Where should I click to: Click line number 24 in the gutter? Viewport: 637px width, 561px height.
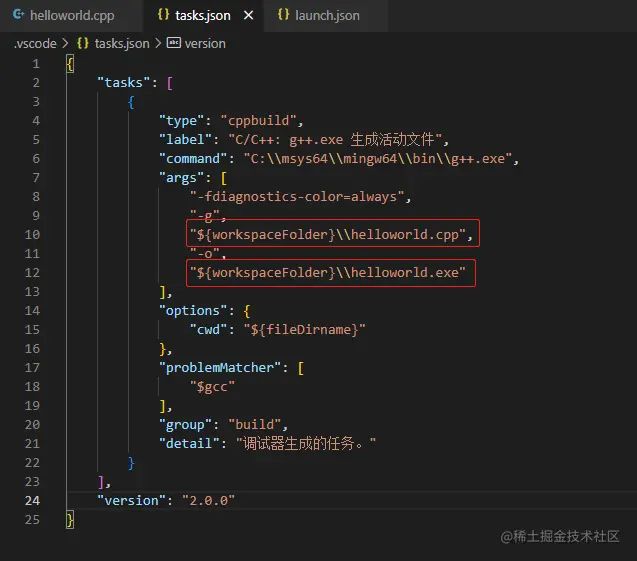click(32, 500)
